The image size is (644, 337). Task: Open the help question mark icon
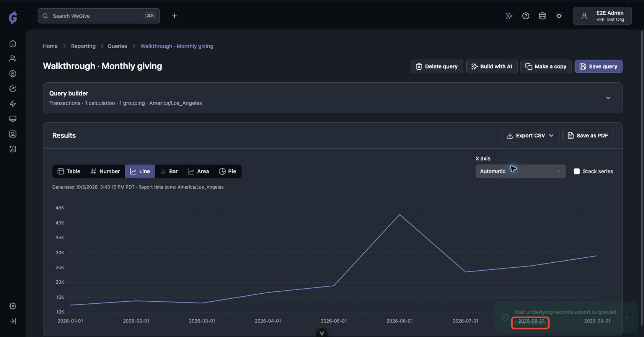526,16
